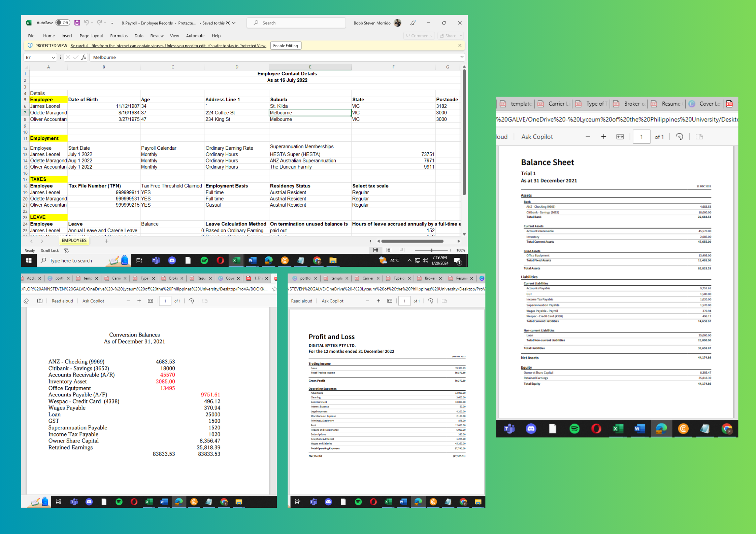Open Spotify from the Excel window taskbar

click(204, 260)
